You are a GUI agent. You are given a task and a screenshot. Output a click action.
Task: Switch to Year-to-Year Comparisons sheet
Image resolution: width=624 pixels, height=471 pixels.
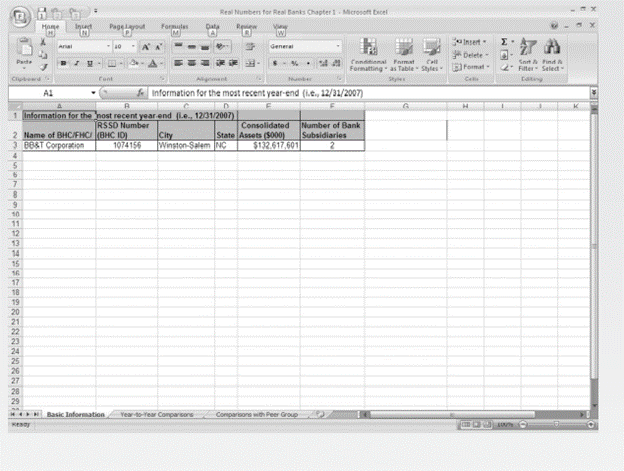[x=157, y=415]
